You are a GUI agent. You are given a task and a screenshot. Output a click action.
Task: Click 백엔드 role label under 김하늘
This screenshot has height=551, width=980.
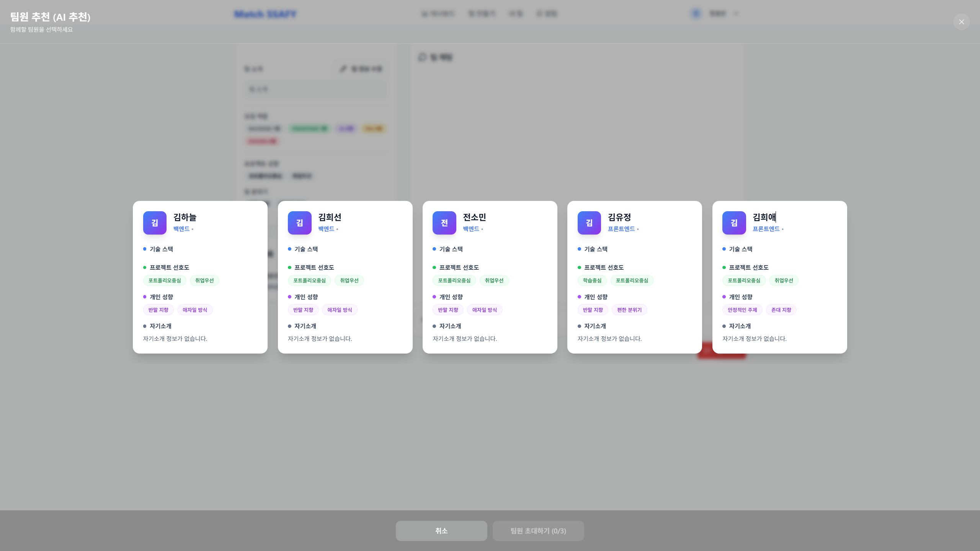pos(181,229)
